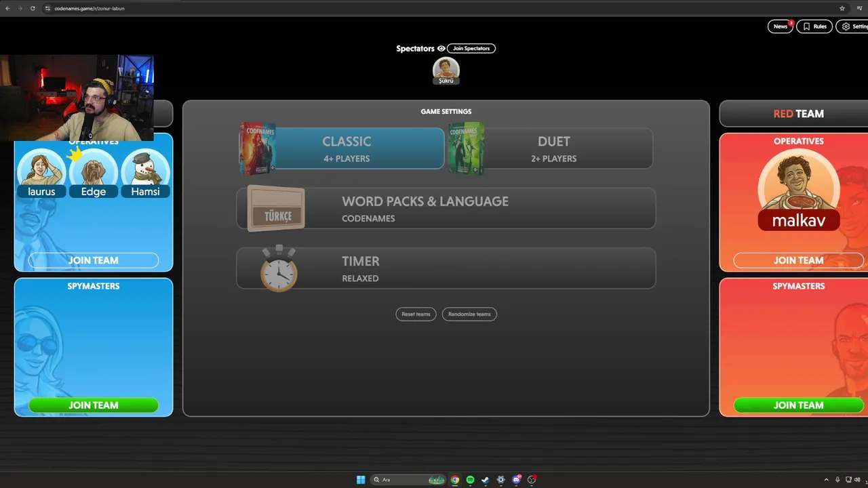This screenshot has width=868, height=488.
Task: Join the blue team as operative
Action: 94,260
